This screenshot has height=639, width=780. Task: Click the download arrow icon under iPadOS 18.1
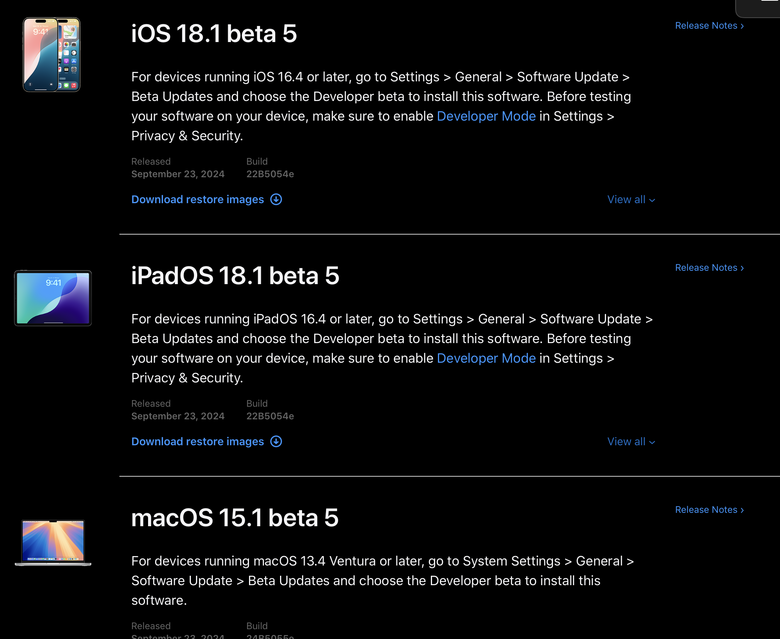[276, 441]
